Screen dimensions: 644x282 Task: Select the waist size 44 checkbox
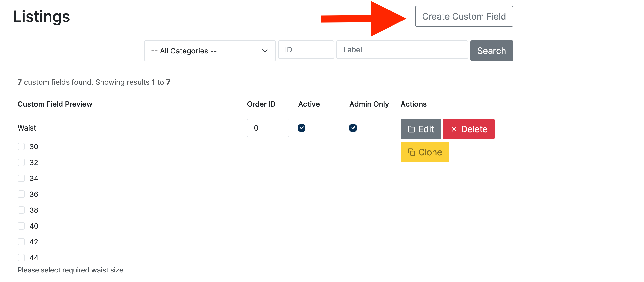pos(21,258)
